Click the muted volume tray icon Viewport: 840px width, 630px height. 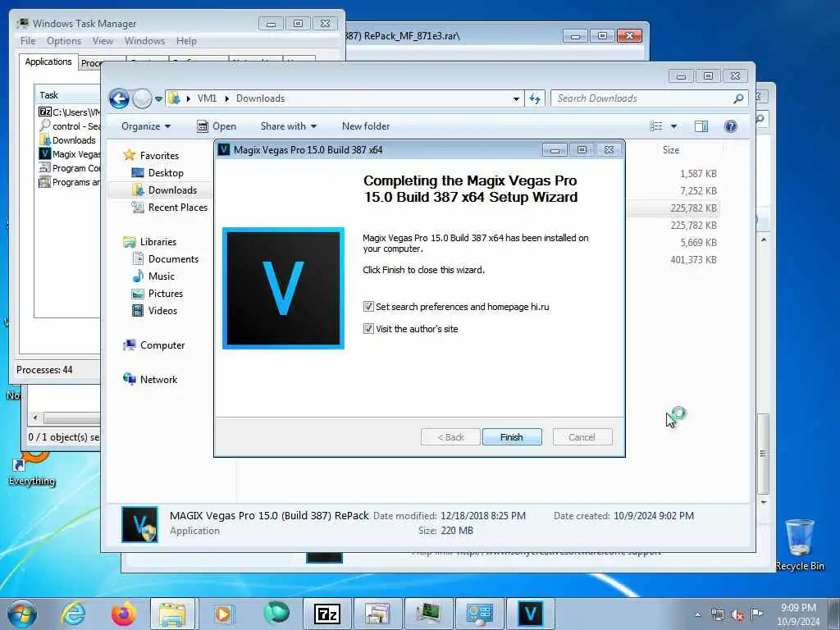tap(737, 614)
